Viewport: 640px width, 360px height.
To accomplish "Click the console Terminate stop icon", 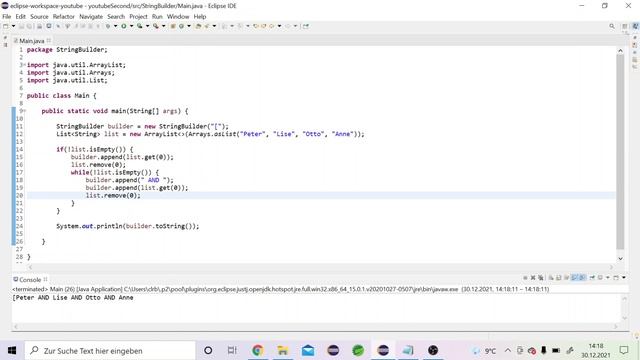I will pos(525,278).
